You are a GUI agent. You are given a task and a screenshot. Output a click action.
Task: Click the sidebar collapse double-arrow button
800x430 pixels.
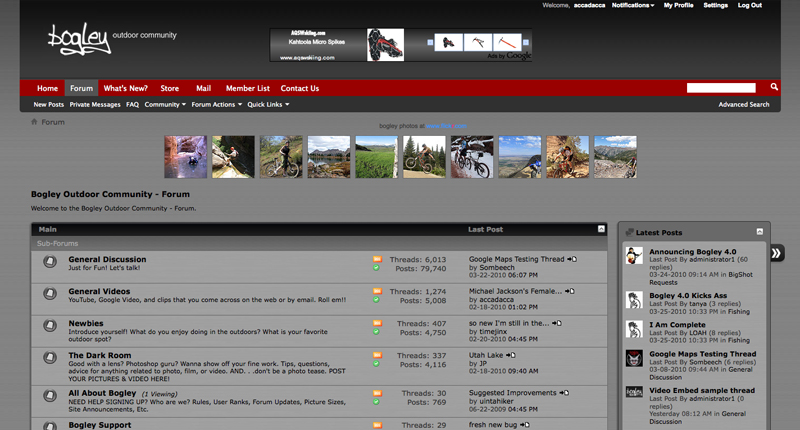777,253
